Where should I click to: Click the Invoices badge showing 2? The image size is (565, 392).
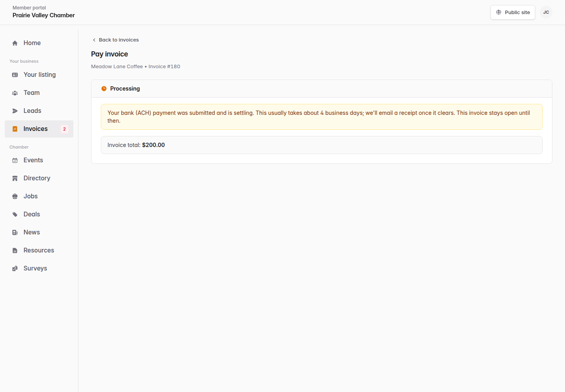tap(65, 129)
